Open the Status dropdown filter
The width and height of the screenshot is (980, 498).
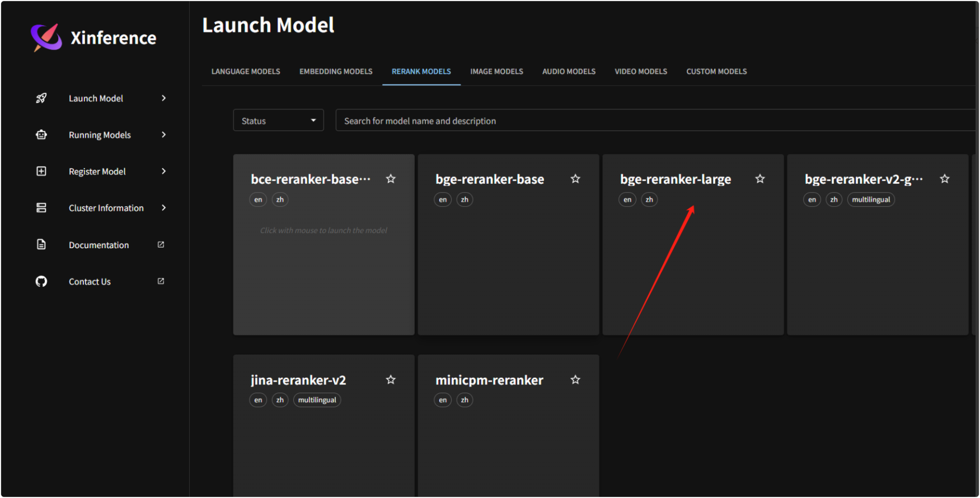coord(278,120)
